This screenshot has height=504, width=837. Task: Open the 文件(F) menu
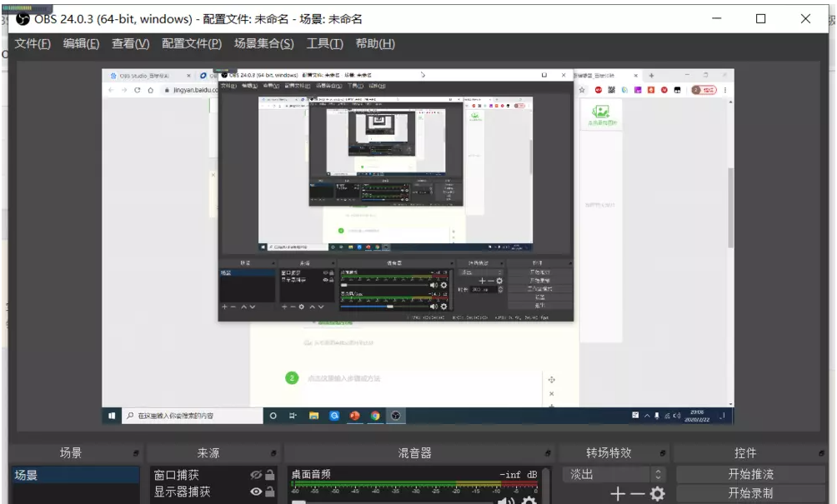click(33, 43)
